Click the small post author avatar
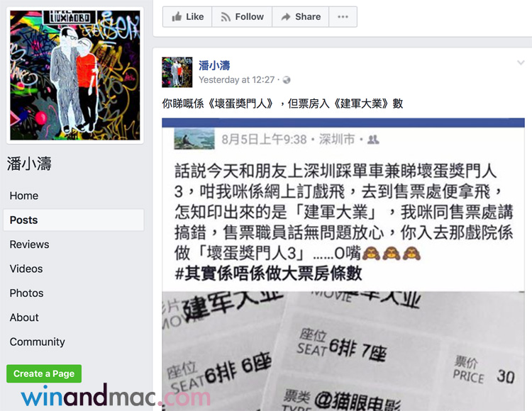This screenshot has height=411, width=532. coord(177,72)
